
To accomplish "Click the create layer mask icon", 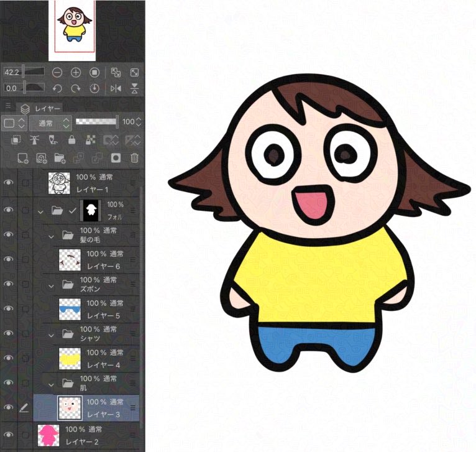I will [116, 158].
